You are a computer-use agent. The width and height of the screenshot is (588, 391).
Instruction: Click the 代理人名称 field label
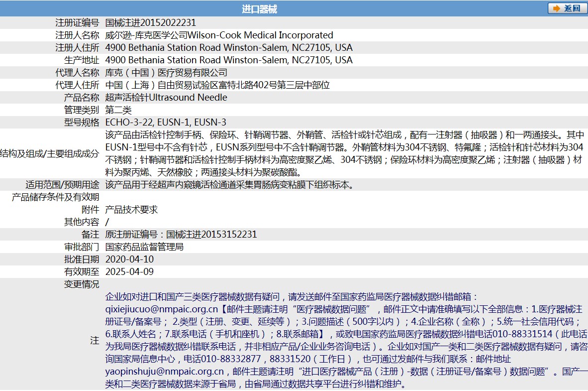[77, 73]
